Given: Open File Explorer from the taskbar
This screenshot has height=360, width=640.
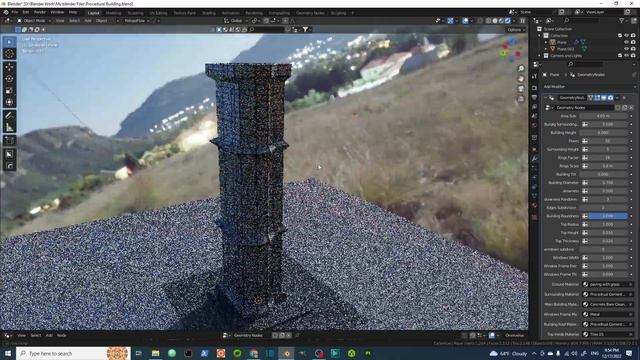Looking at the screenshot, I should pos(156,353).
